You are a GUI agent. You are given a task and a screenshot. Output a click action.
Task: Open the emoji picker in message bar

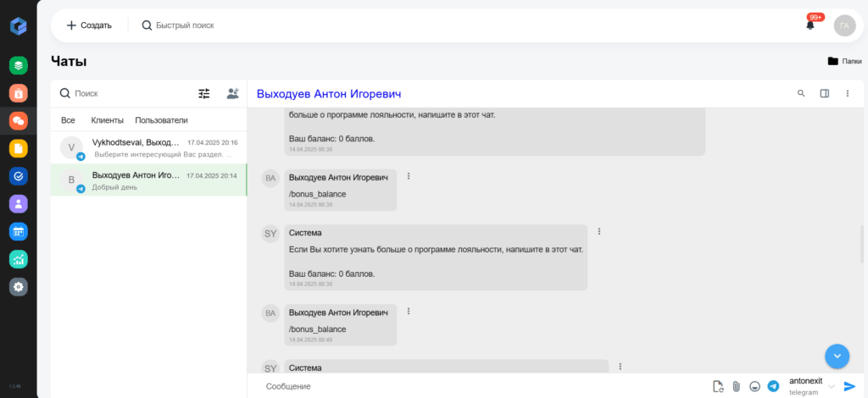pos(754,386)
